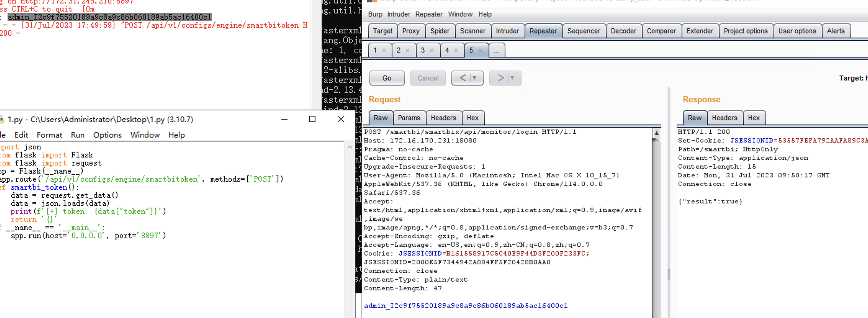Switch to the Decoder tab
The width and height of the screenshot is (868, 318).
(623, 31)
